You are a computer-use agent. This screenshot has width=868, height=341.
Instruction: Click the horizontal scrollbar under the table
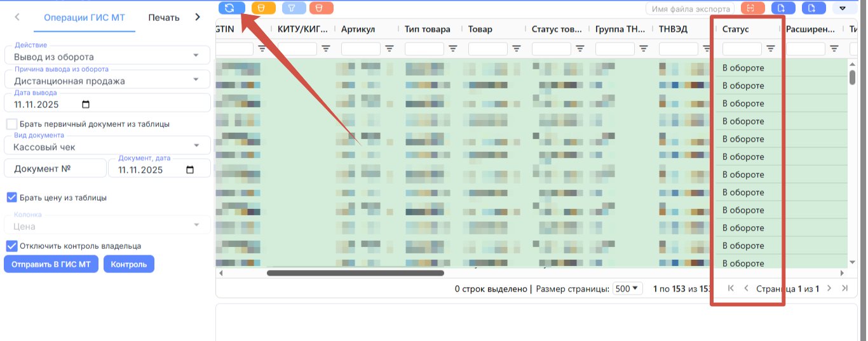(x=355, y=273)
